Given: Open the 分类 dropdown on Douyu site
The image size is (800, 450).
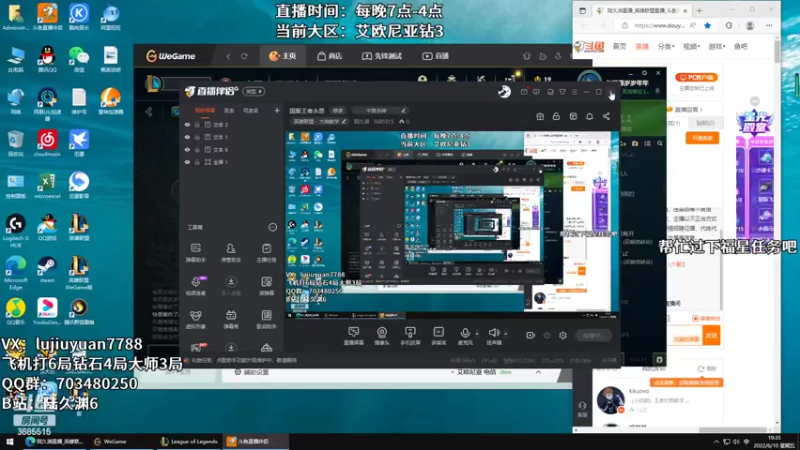Looking at the screenshot, I should [x=666, y=46].
